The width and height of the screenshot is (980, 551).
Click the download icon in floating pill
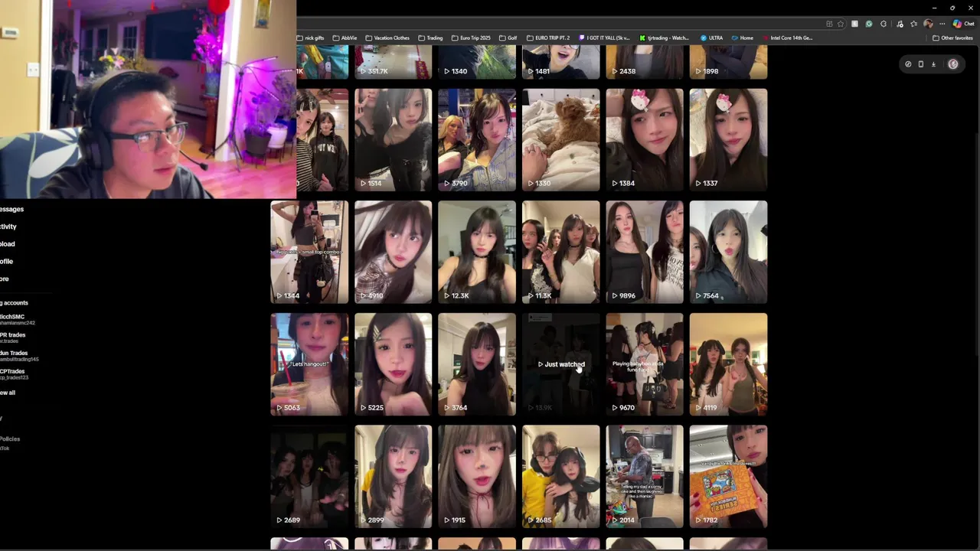point(933,64)
